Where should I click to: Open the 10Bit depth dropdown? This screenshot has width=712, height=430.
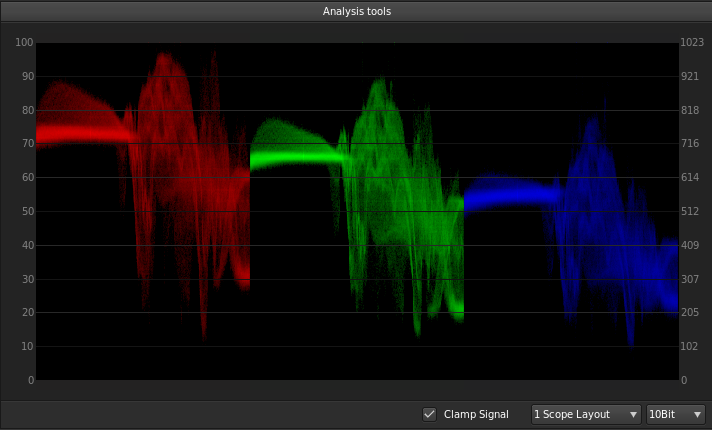tap(676, 414)
